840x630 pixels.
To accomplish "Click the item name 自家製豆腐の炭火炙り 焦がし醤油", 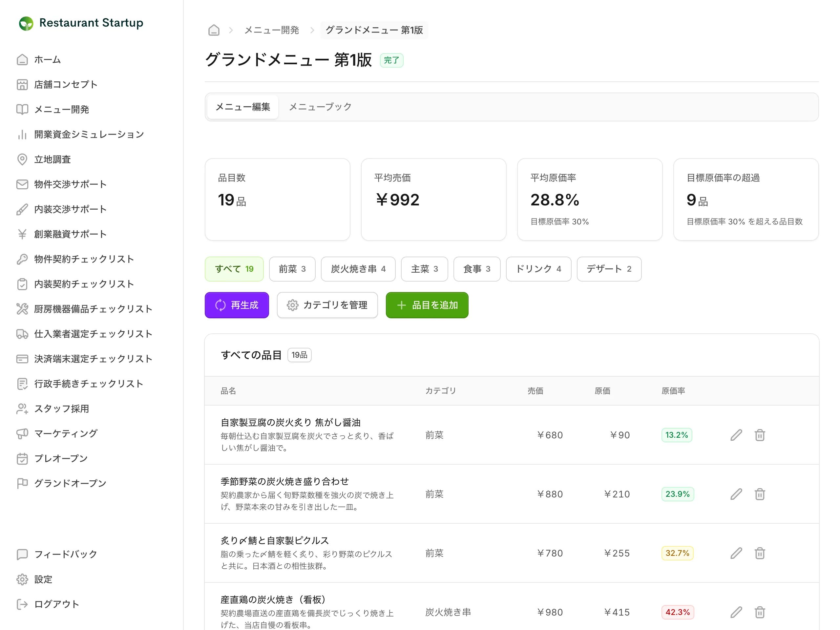I will (x=290, y=422).
